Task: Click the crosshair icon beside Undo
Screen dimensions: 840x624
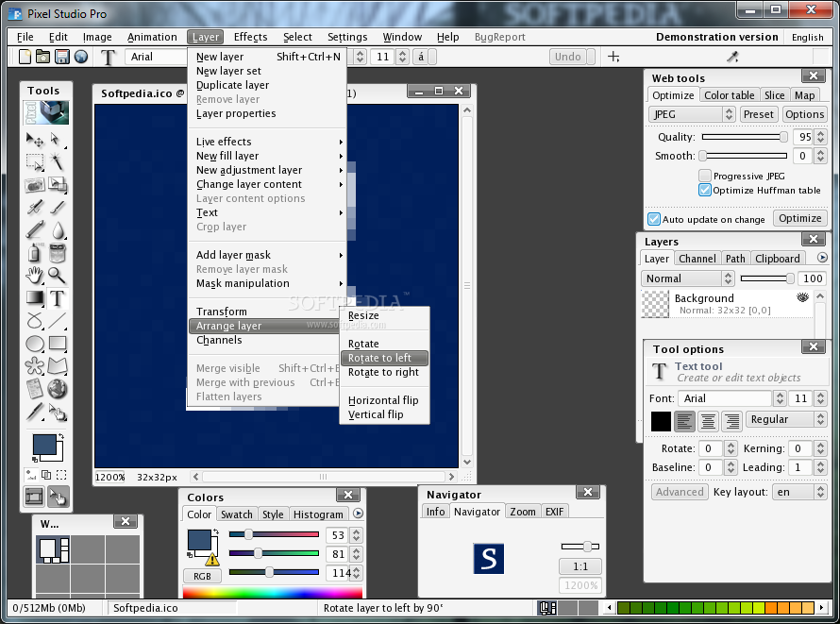Action: [613, 57]
